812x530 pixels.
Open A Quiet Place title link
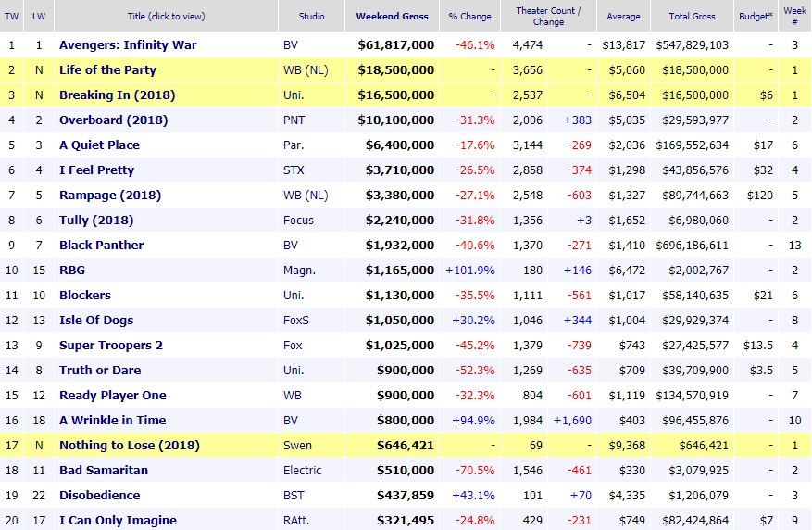click(x=99, y=145)
